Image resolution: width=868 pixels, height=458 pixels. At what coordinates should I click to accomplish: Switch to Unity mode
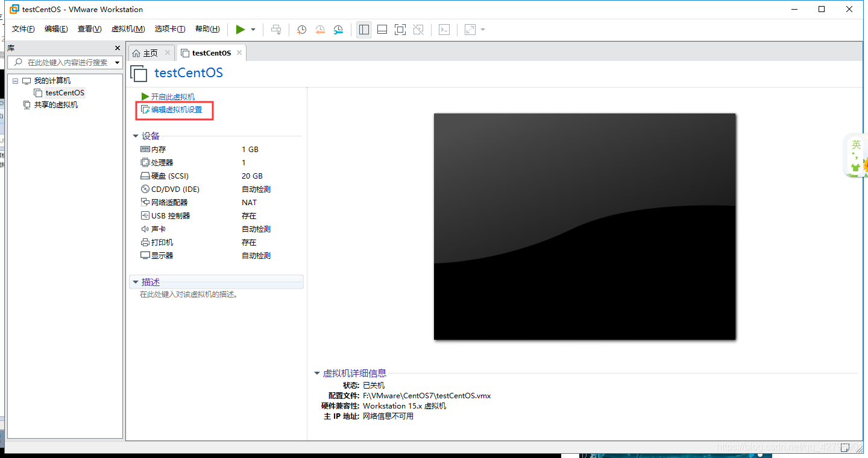(418, 29)
